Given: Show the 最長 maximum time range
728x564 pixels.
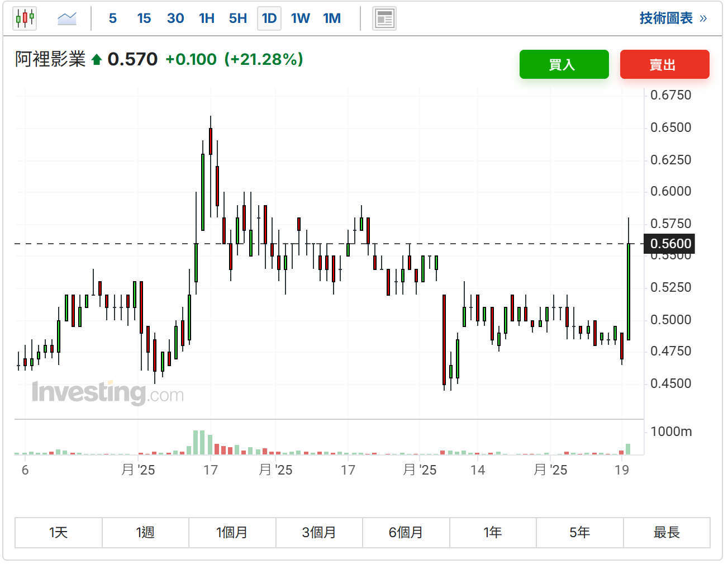Looking at the screenshot, I should 667,533.
